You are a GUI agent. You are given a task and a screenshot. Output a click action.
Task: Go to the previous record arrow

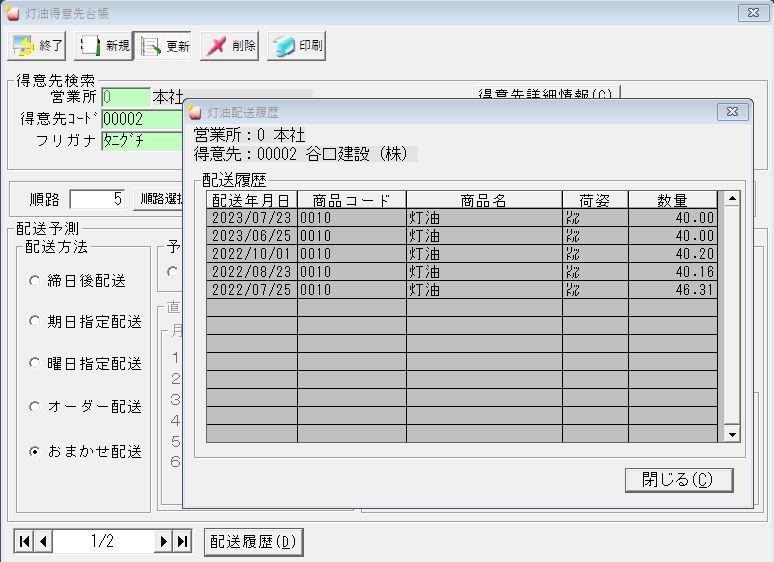click(43, 541)
